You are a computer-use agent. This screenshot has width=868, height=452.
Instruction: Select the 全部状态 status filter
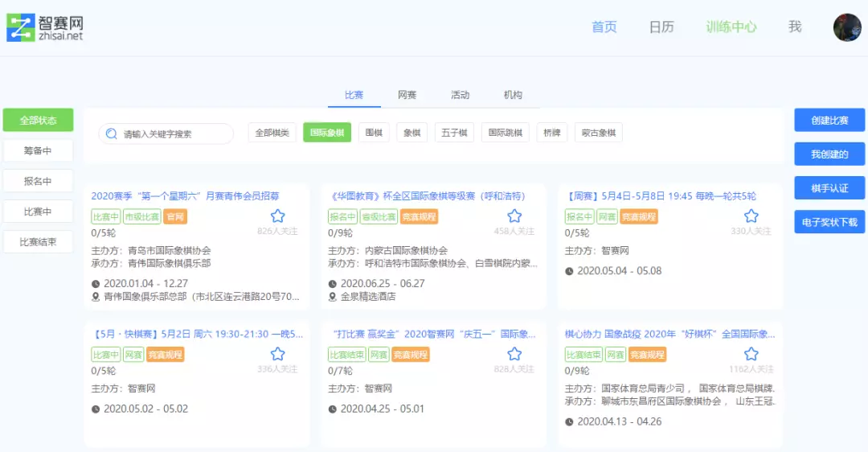[x=38, y=121]
